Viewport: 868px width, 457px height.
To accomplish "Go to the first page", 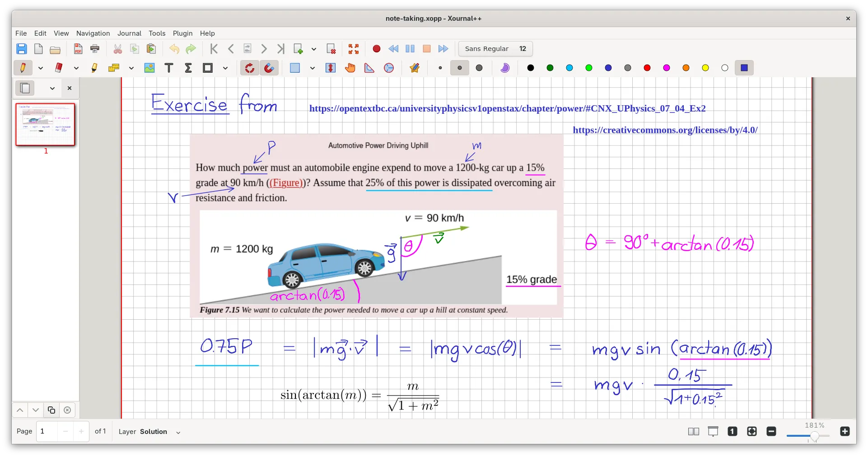I will (x=214, y=49).
